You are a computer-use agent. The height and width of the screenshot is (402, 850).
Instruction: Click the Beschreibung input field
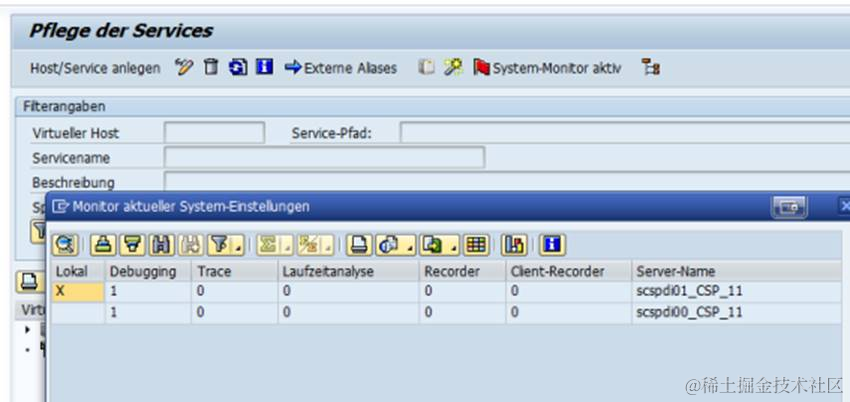(x=507, y=181)
